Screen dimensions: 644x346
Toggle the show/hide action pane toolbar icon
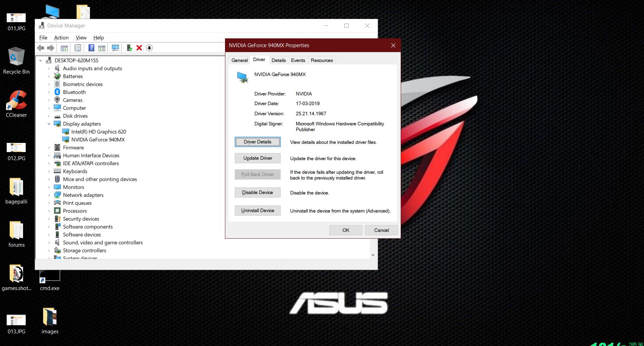pyautogui.click(x=102, y=48)
